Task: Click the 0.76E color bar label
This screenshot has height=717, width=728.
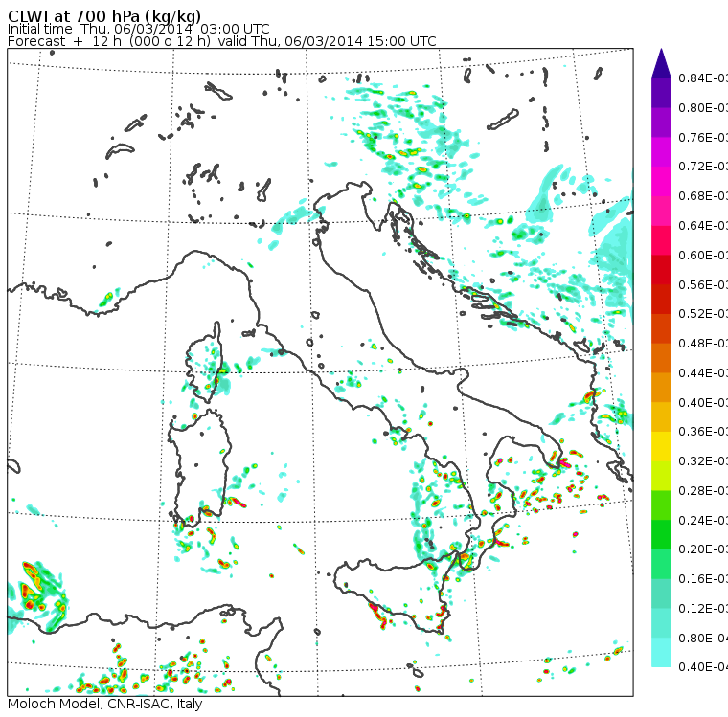Action: tap(703, 137)
